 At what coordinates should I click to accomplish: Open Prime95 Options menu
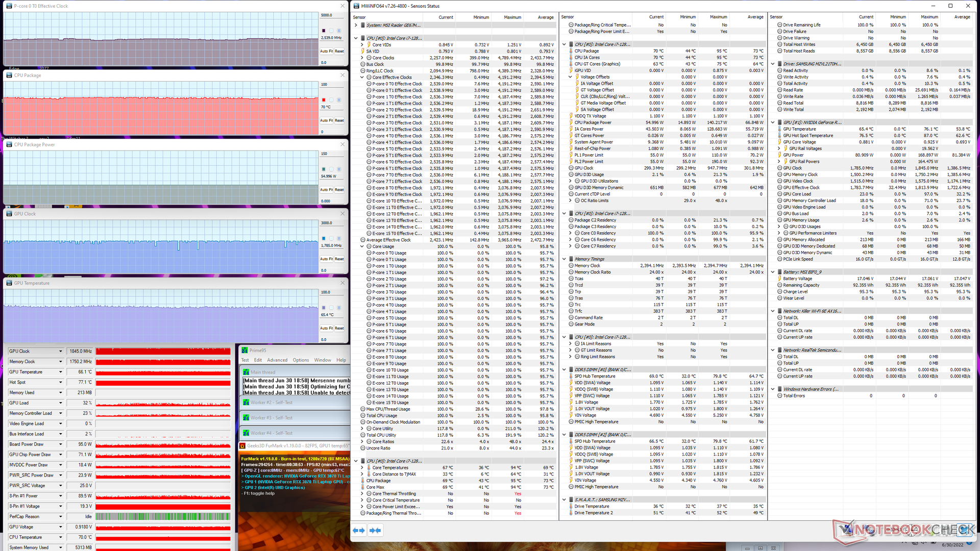(x=301, y=360)
